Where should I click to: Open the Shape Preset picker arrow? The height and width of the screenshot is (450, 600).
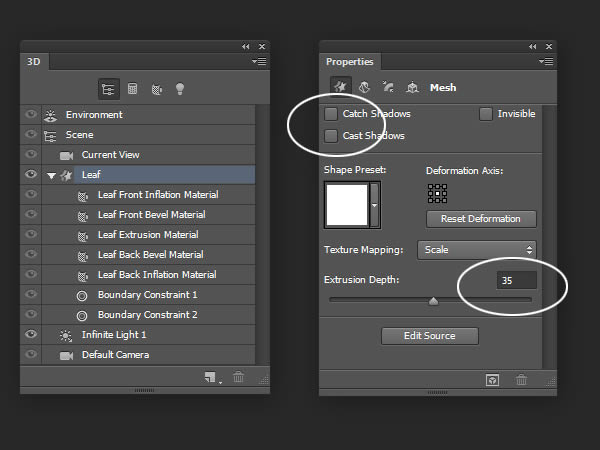coord(375,205)
